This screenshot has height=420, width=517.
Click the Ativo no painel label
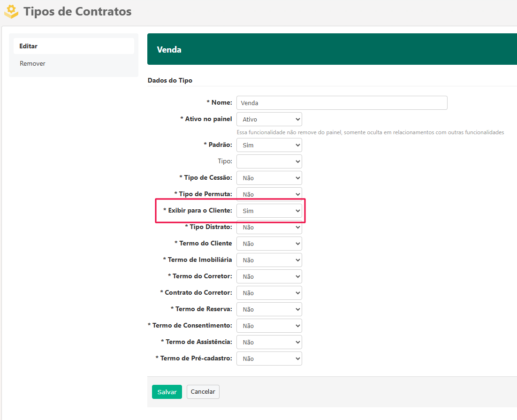(x=206, y=119)
